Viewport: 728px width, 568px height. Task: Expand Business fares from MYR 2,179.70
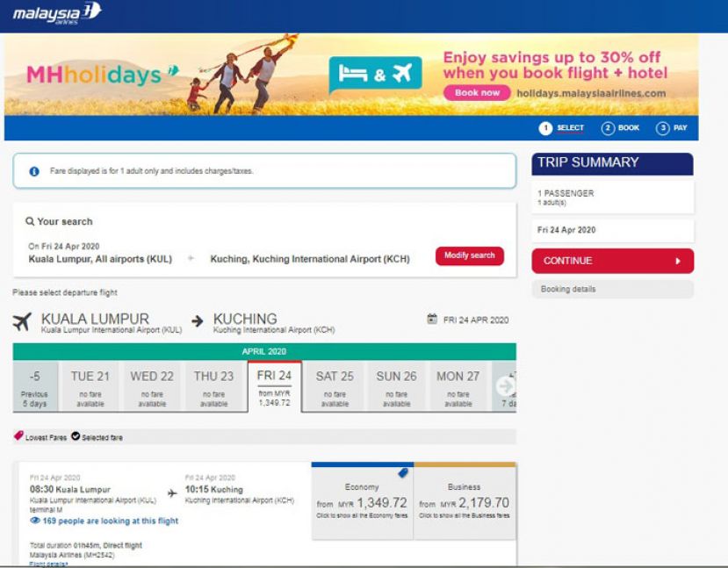coord(465,501)
